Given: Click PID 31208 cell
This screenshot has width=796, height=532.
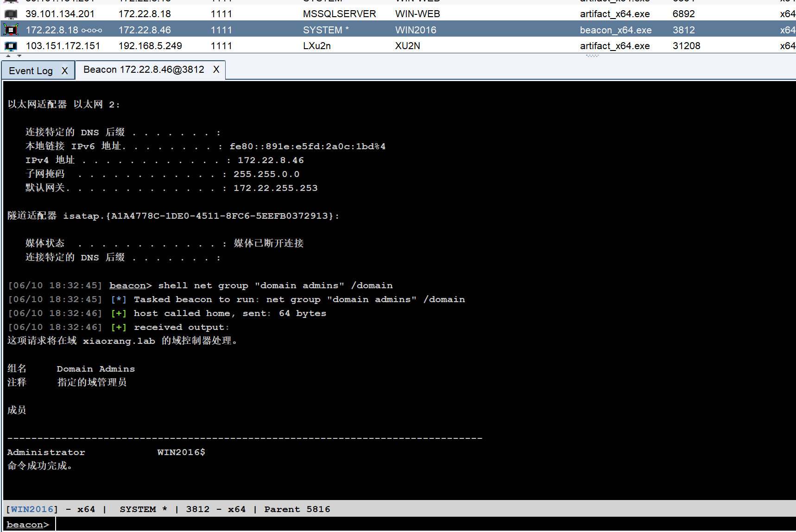Looking at the screenshot, I should pyautogui.click(x=686, y=46).
